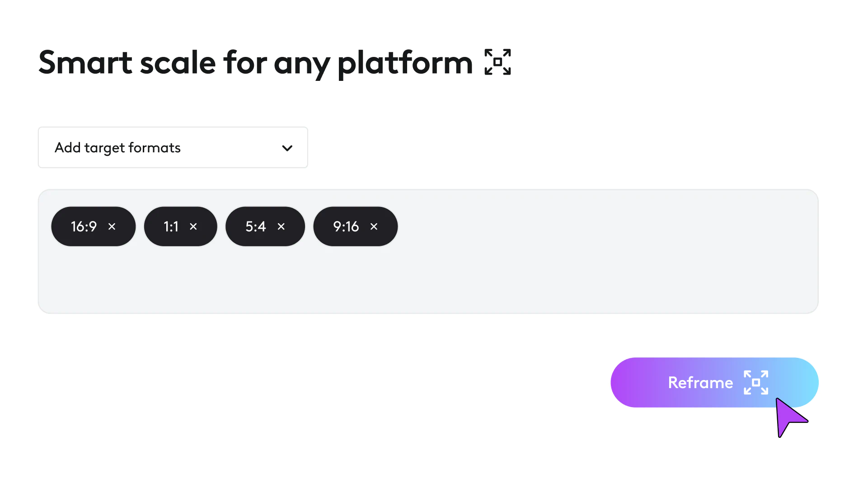Remove the 16:9 format chip
Viewport: 868px width, 488px height.
pyautogui.click(x=112, y=226)
